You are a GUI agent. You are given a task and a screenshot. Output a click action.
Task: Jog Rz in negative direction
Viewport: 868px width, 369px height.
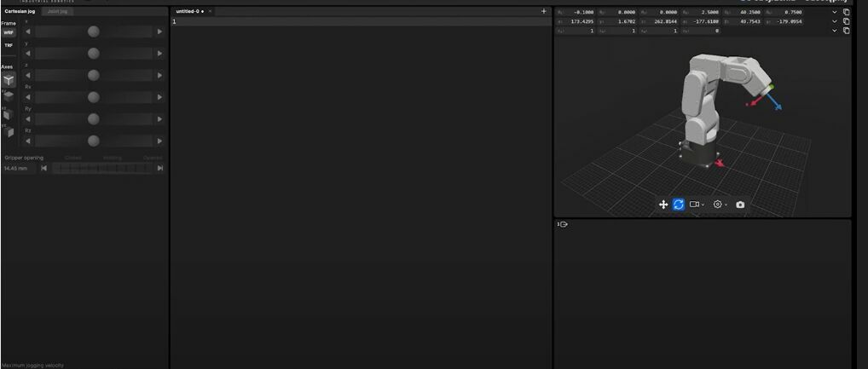click(27, 141)
